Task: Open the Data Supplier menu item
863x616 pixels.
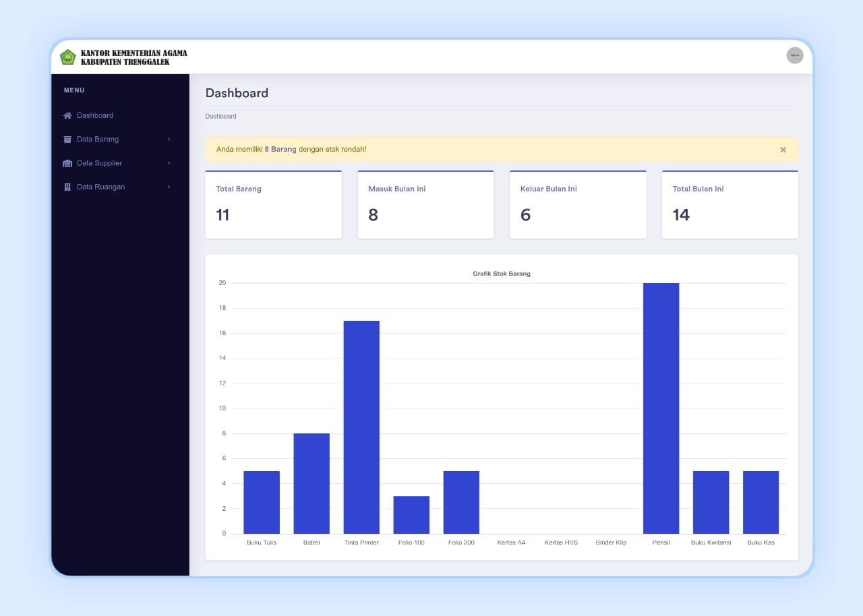Action: (99, 163)
